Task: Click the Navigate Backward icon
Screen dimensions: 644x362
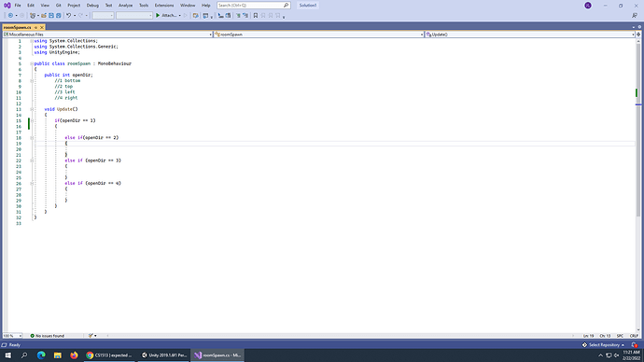Action: (10, 16)
